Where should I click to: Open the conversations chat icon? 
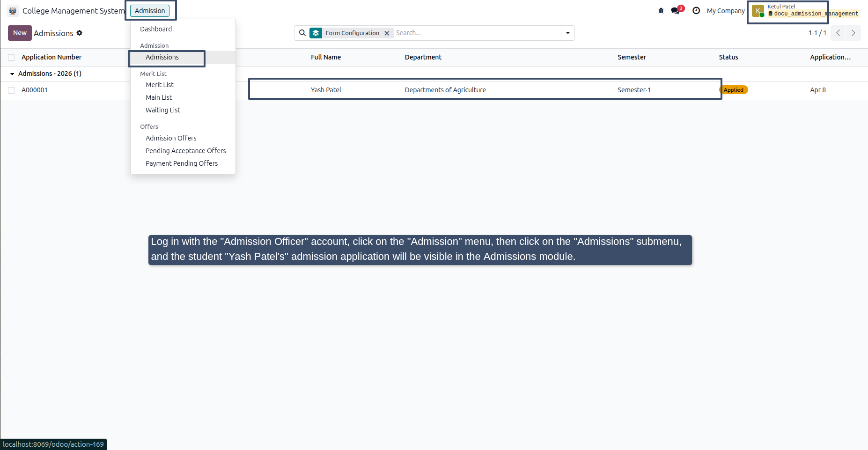[x=675, y=11]
